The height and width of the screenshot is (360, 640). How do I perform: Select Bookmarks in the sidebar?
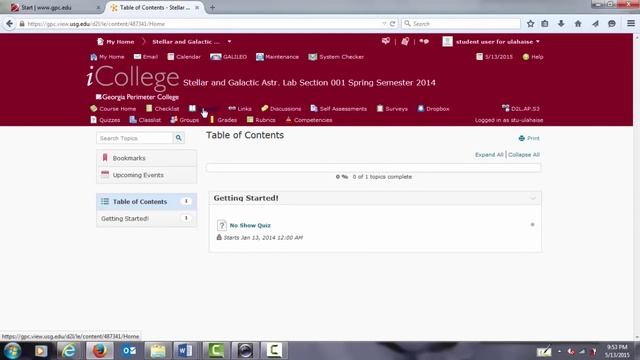(x=147, y=158)
